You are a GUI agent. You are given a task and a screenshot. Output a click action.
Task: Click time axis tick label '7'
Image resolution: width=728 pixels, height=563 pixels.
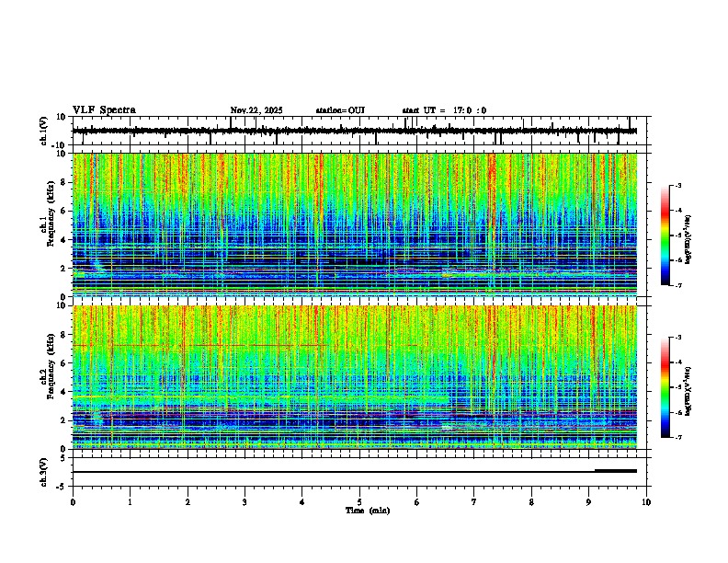pyautogui.click(x=474, y=502)
